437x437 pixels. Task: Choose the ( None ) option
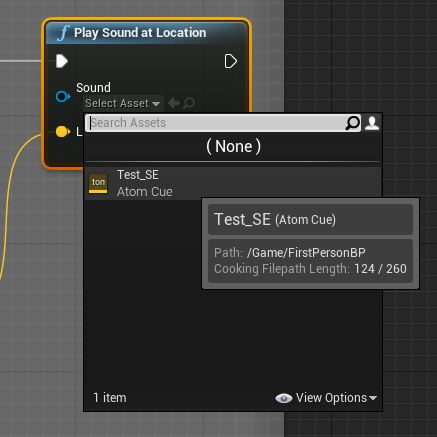(x=233, y=146)
